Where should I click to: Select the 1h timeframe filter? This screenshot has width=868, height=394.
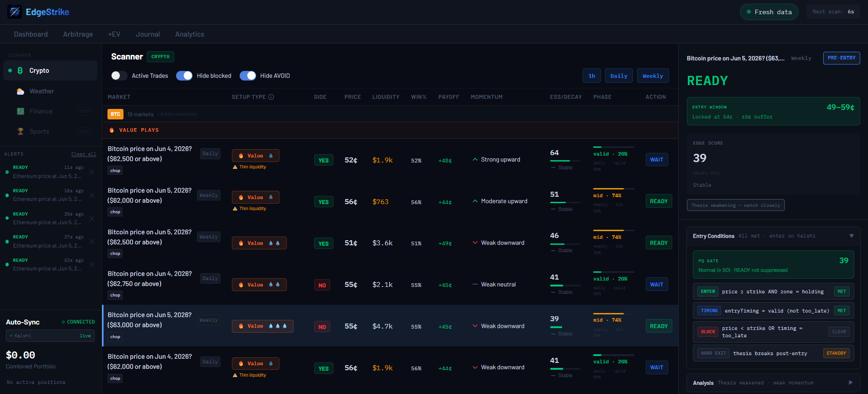(592, 76)
